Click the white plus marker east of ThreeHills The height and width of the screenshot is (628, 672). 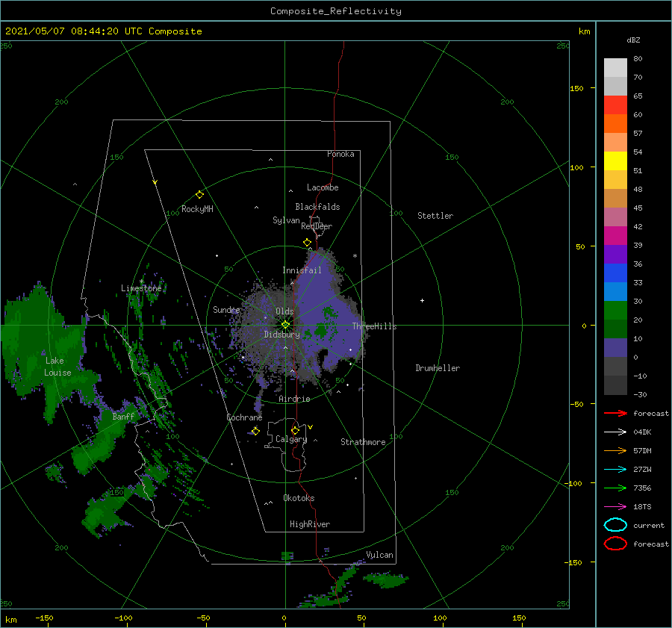tap(422, 300)
